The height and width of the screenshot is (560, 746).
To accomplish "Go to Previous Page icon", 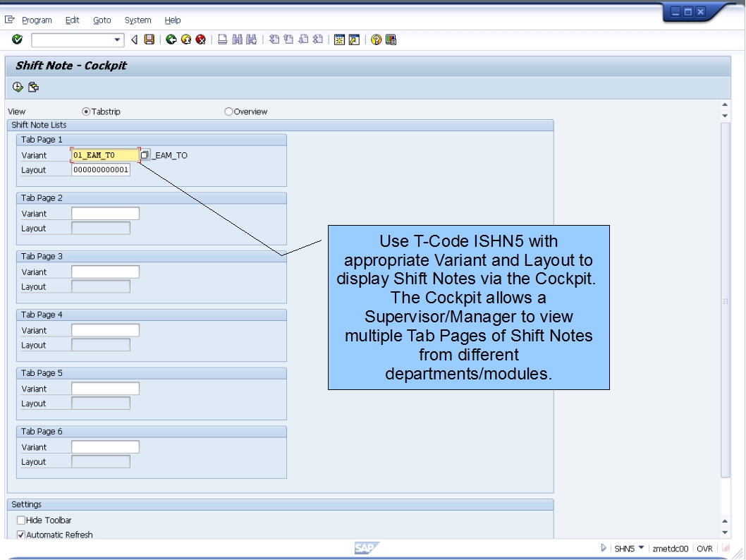I will (x=288, y=39).
